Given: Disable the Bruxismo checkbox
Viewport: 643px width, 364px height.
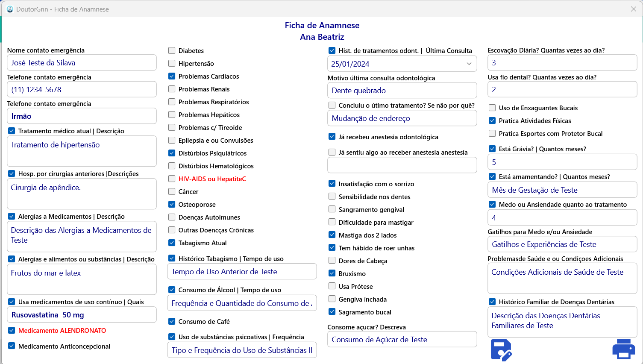Looking at the screenshot, I should [332, 273].
